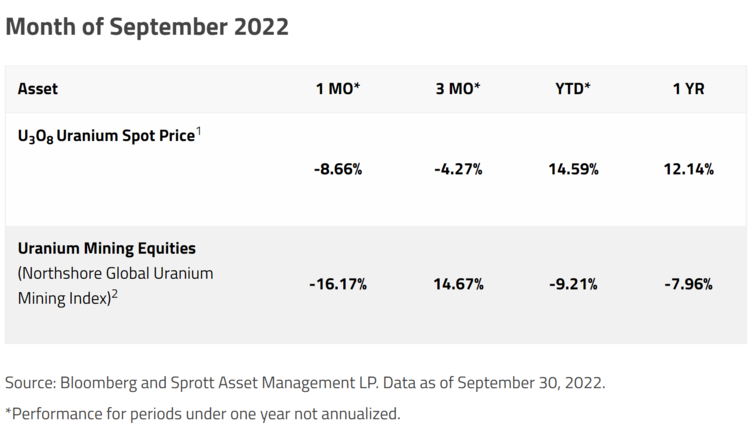Screen dimensions: 750x435
Task: Select the -7.96% one-year equities value
Action: [688, 284]
